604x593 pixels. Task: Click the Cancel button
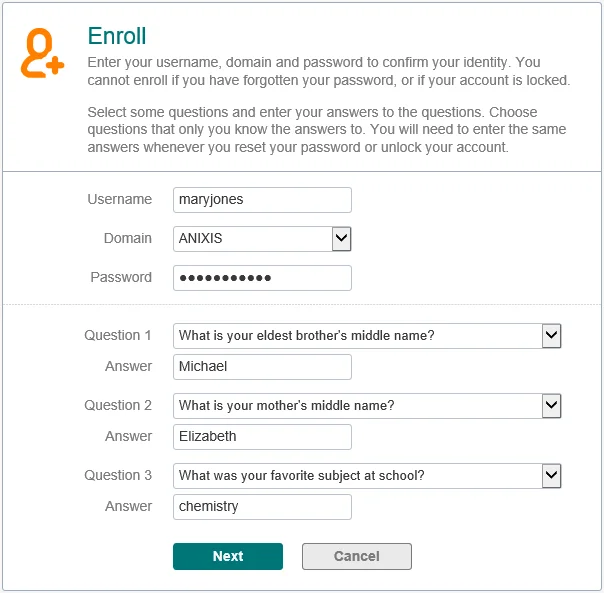[x=357, y=556]
